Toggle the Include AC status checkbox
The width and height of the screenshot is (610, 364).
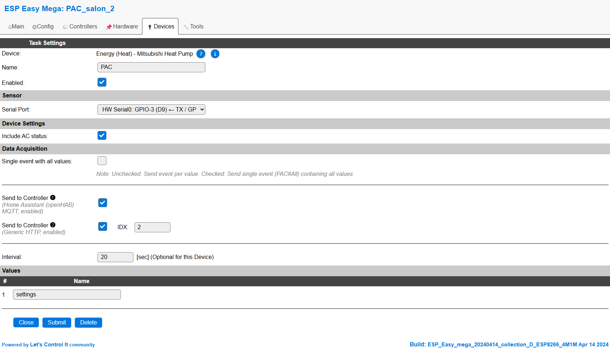coord(102,136)
